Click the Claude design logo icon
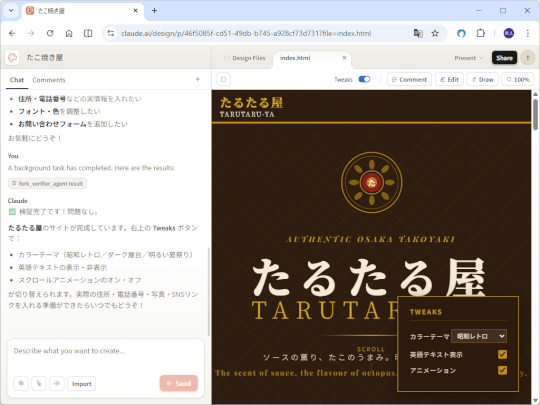 (12, 58)
